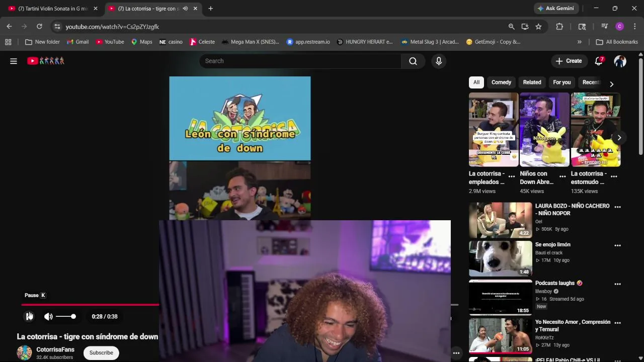Click the magnifier search button
644x362 pixels.
pos(413,61)
